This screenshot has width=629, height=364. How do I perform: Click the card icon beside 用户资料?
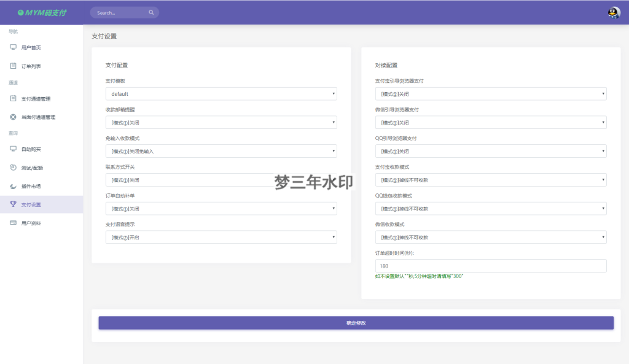coord(14,223)
